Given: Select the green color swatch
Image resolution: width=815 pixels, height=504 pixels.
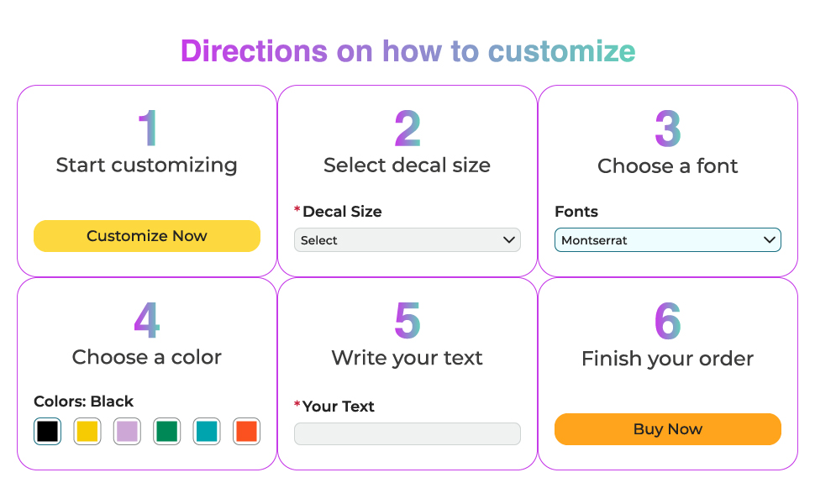Looking at the screenshot, I should [167, 432].
